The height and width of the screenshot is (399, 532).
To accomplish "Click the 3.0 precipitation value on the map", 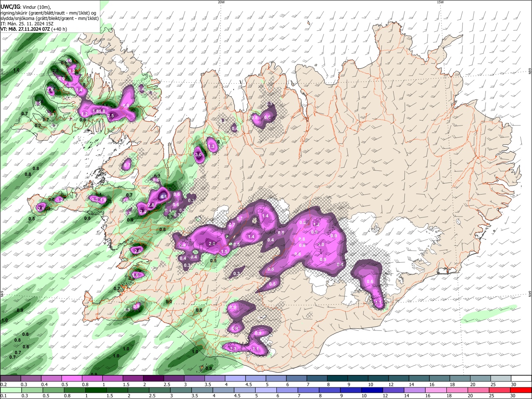I will [198, 155].
